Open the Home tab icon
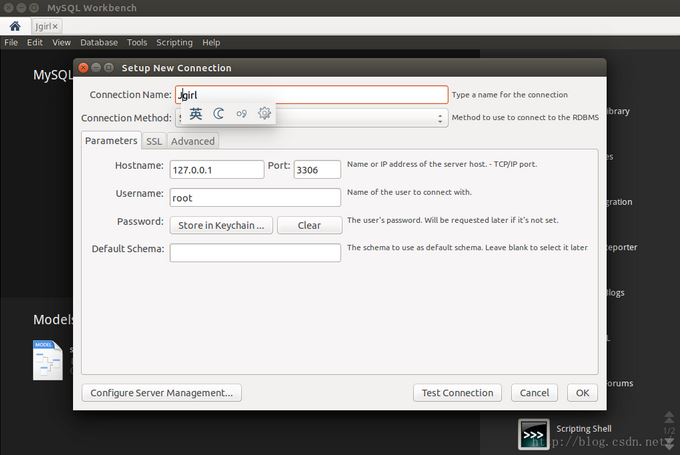 click(x=15, y=25)
